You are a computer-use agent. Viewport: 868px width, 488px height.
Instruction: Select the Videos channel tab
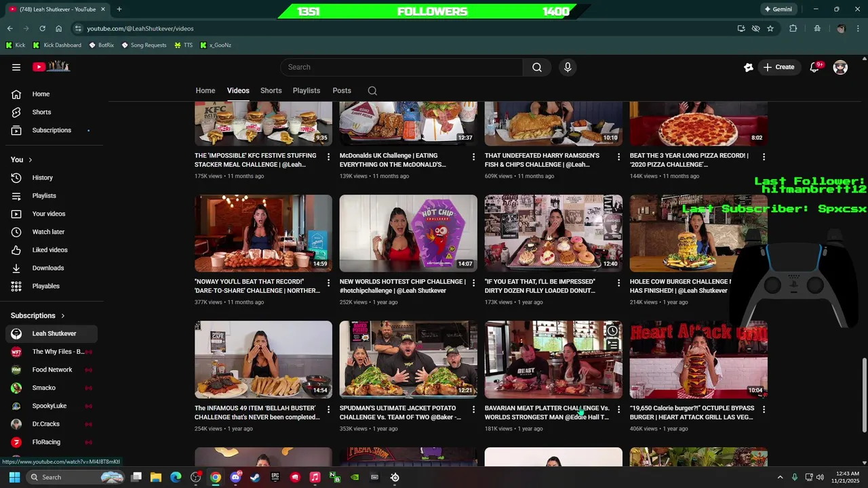(x=238, y=91)
